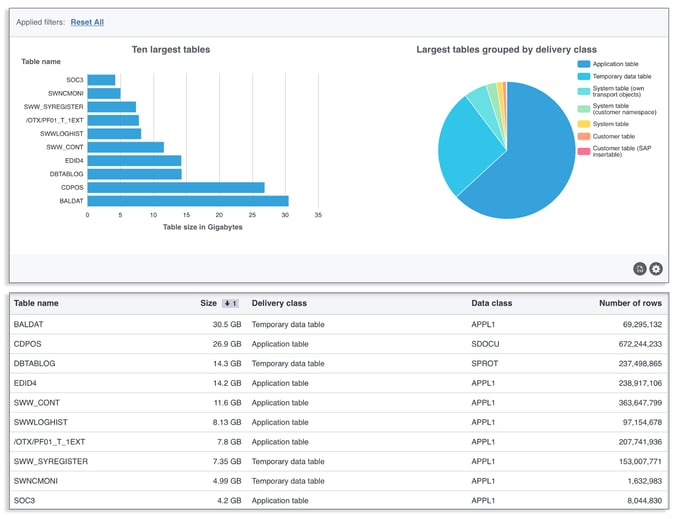This screenshot has height=519, width=678.
Task: Click /OTX/PF01_T_1EXT in the table list
Action: [49, 442]
